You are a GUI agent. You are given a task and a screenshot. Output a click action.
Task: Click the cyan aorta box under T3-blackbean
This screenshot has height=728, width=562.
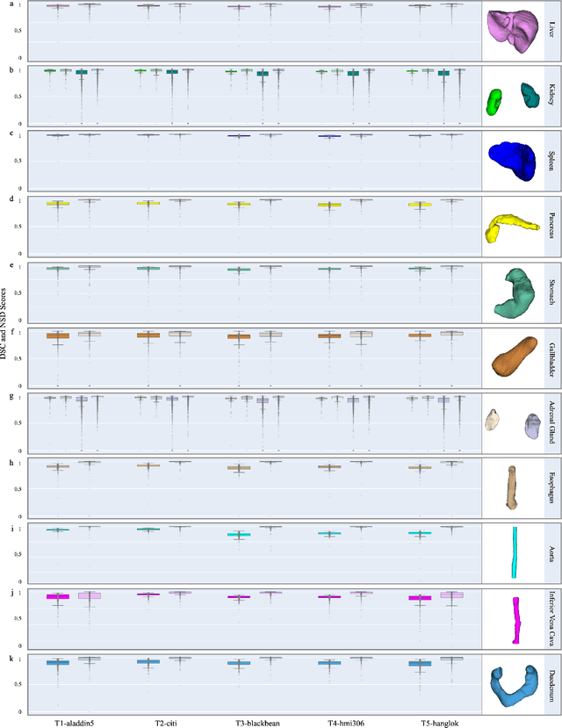click(238, 535)
